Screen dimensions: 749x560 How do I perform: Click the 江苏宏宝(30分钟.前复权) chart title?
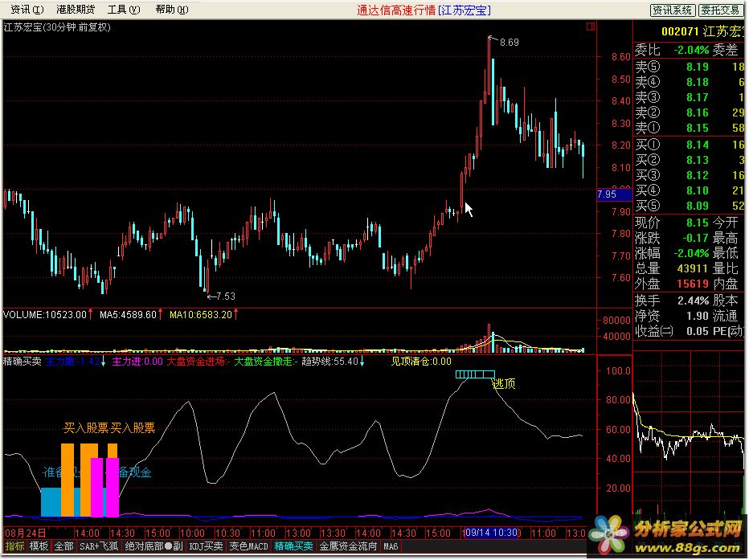[x=57, y=27]
